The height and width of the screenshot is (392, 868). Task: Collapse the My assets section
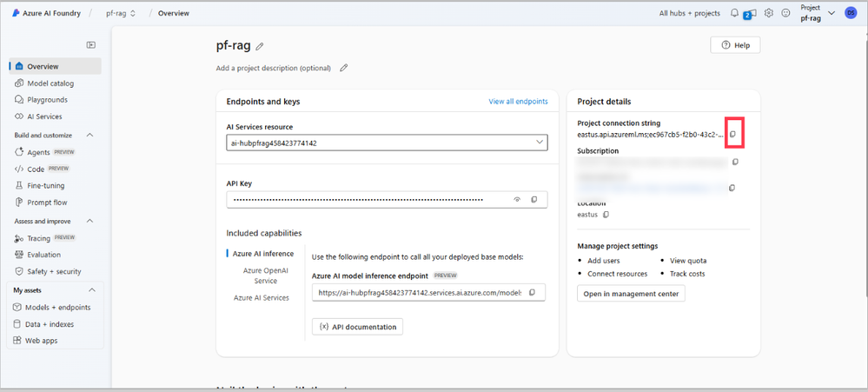click(92, 290)
